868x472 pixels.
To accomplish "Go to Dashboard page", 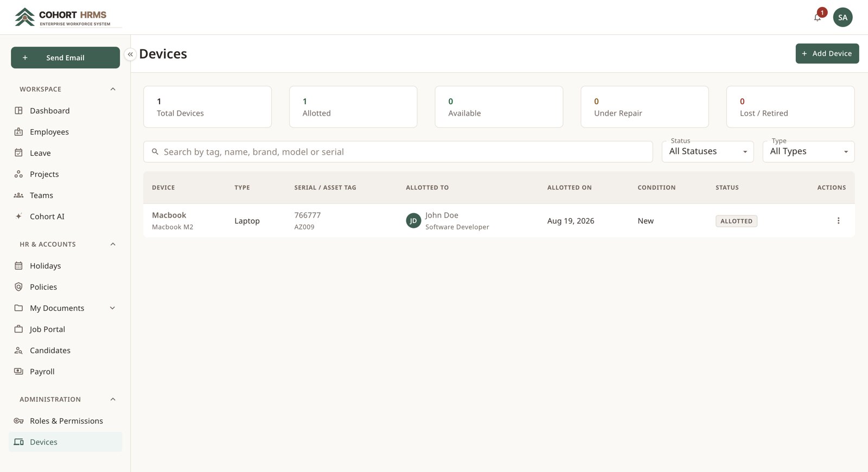I will coord(65,111).
